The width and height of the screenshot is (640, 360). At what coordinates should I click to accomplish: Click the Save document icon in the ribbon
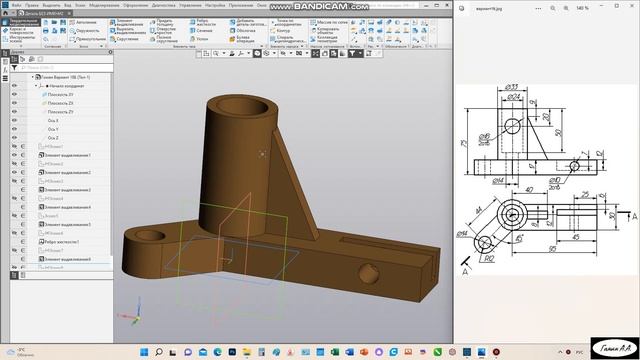(63, 22)
